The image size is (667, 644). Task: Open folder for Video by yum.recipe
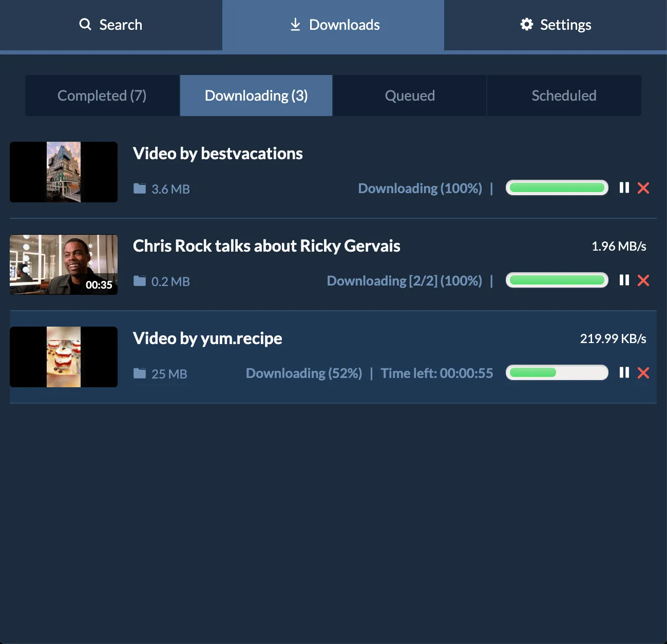[x=139, y=373]
